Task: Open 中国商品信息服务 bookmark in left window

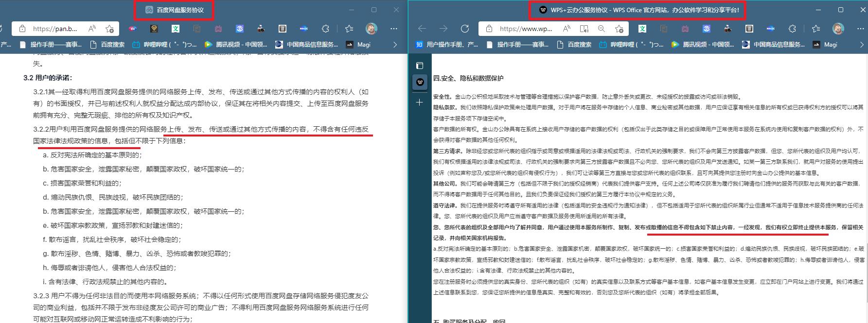Action: point(306,44)
